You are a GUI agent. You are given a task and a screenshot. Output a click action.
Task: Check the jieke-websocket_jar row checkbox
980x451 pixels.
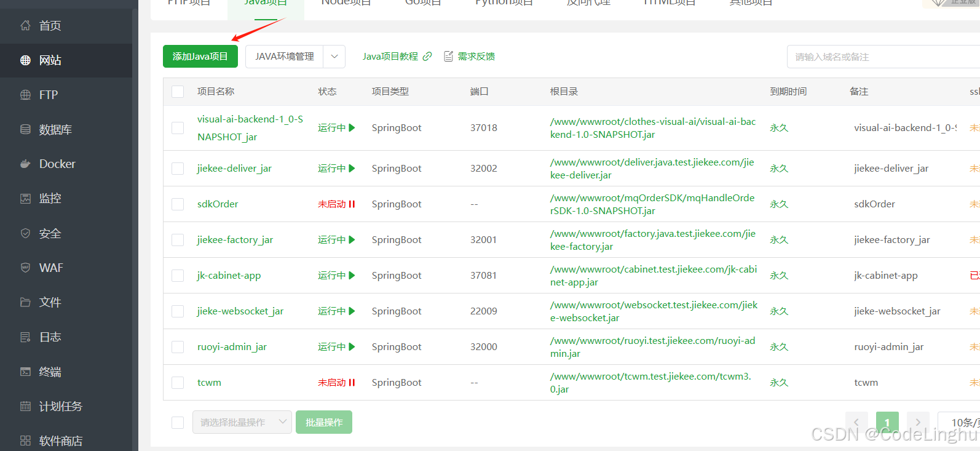coord(178,311)
